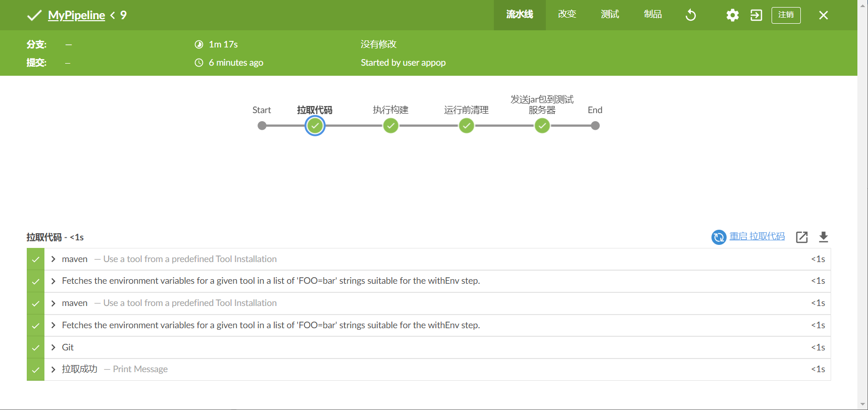868x410 pixels.
Task: Open pipeline settings gear icon
Action: [x=732, y=15]
